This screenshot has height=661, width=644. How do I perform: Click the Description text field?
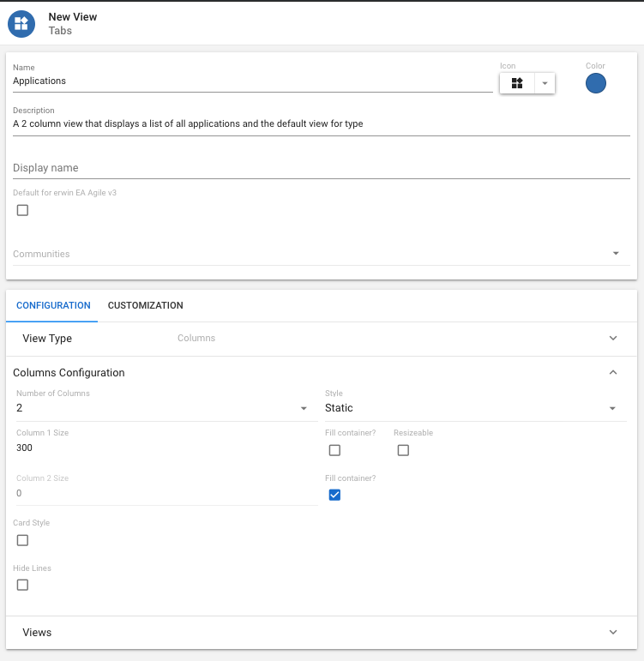(321, 124)
